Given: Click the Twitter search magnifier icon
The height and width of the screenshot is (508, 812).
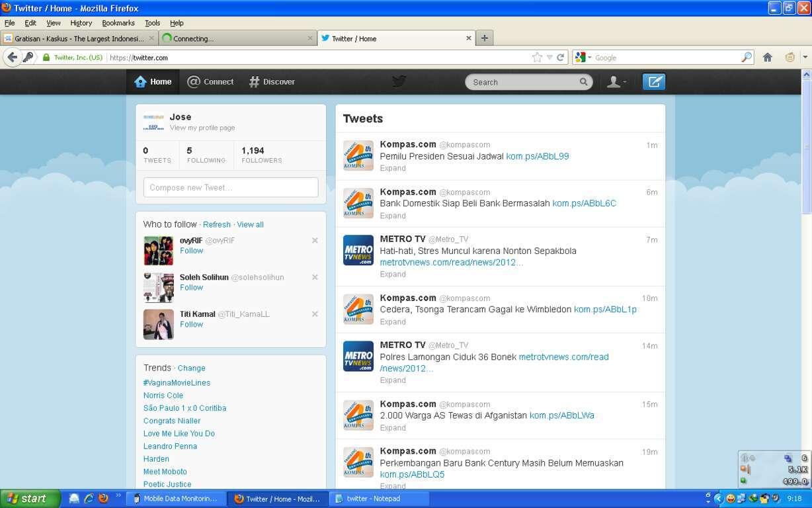Looking at the screenshot, I should (x=584, y=82).
